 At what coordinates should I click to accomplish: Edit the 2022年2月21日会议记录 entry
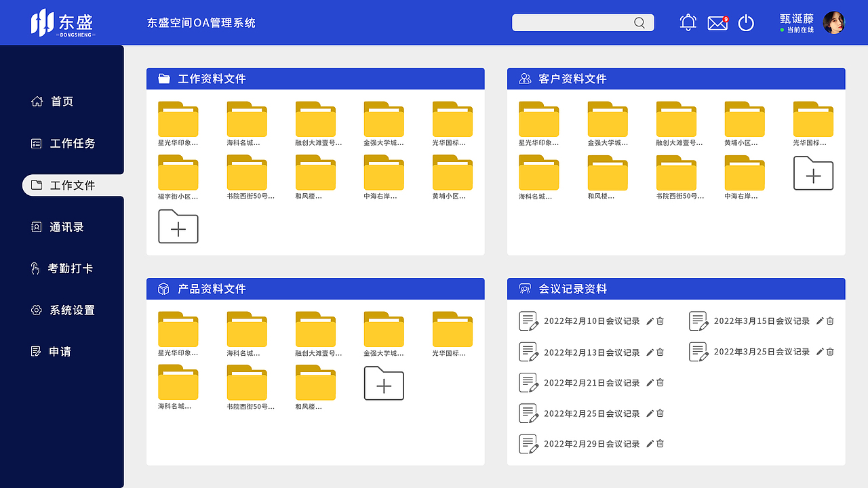point(650,383)
